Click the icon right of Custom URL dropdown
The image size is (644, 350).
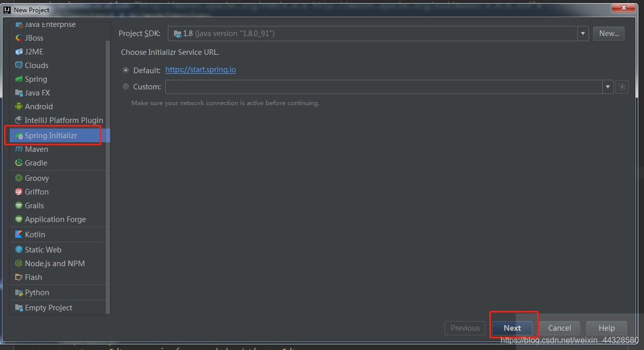coord(622,87)
